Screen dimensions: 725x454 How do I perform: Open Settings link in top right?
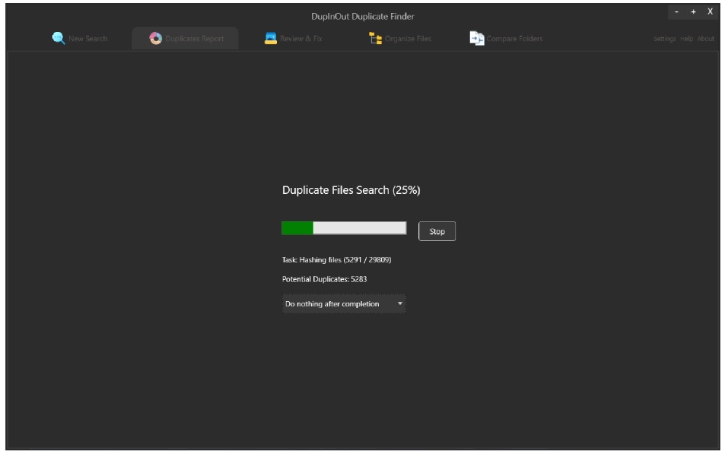pyautogui.click(x=664, y=39)
